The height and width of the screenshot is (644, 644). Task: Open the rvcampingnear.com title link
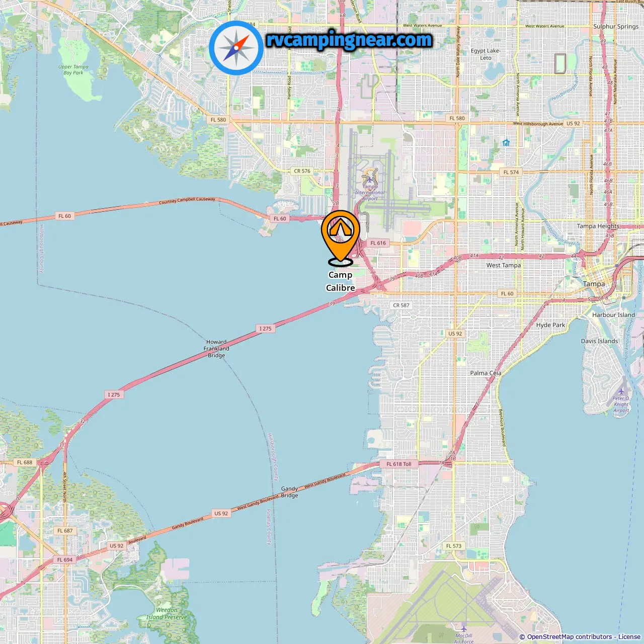(x=349, y=40)
